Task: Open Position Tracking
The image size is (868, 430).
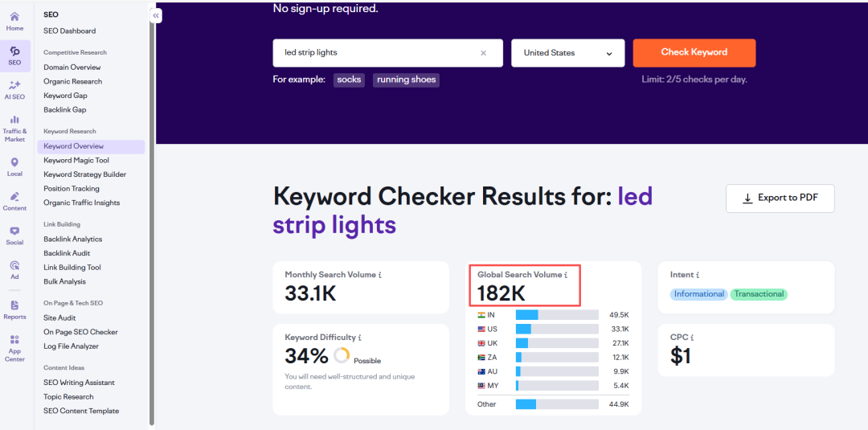Action: pyautogui.click(x=72, y=189)
